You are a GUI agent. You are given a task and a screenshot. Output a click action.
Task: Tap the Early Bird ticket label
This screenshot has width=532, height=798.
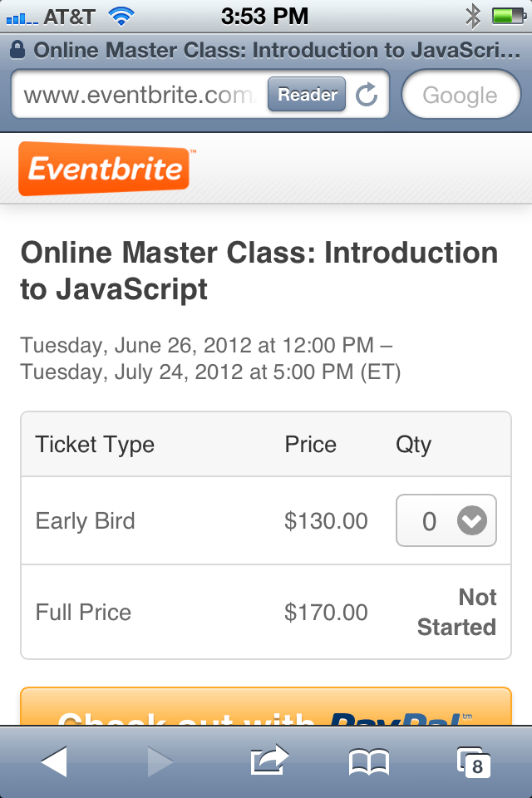(x=85, y=521)
